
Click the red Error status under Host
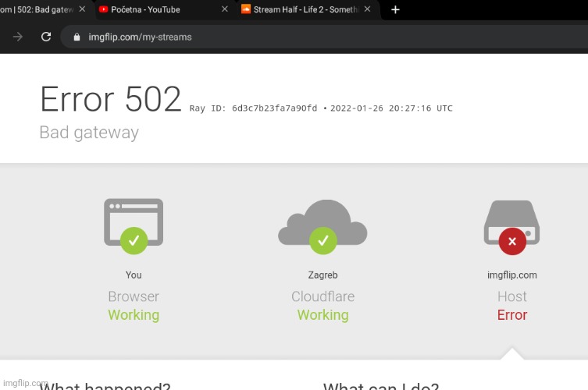512,315
